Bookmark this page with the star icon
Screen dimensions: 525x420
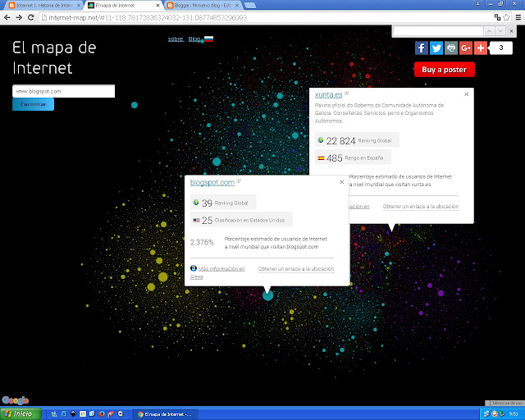coord(507,17)
